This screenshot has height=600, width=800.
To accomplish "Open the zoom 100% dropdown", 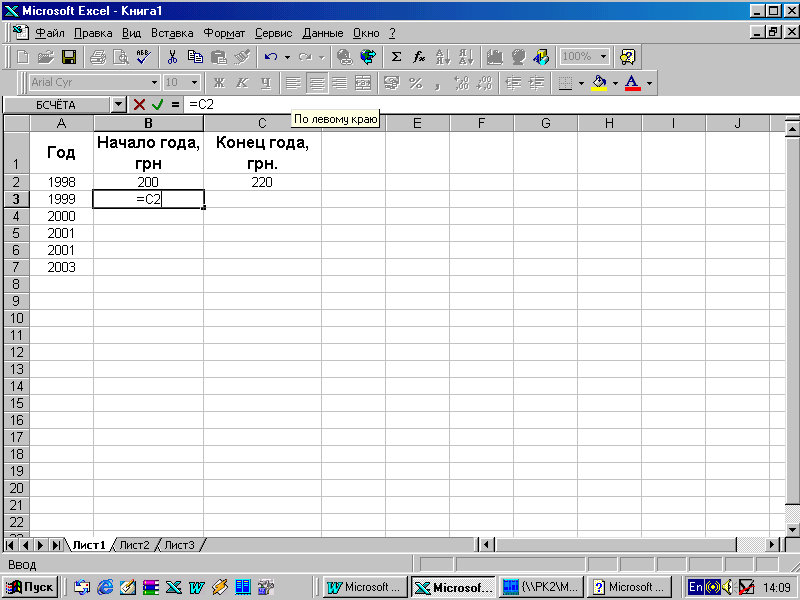I will click(604, 57).
